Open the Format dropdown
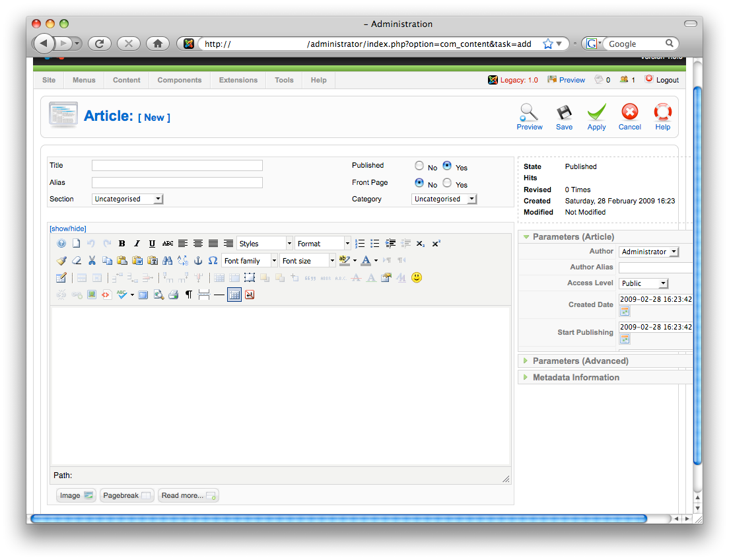Viewport: 729px width, 560px height. pos(323,243)
